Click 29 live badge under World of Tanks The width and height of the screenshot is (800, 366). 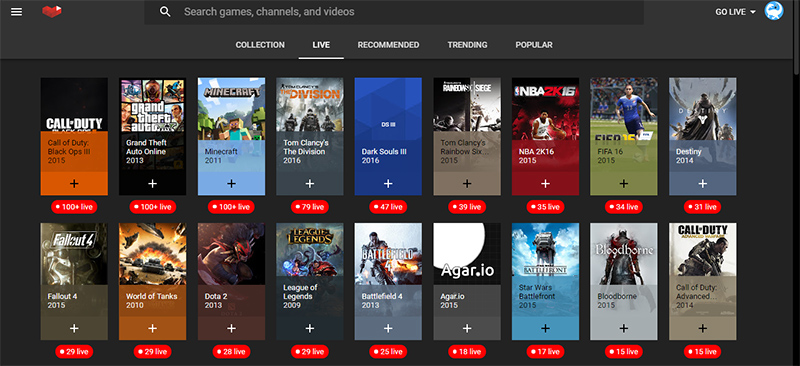[153, 352]
